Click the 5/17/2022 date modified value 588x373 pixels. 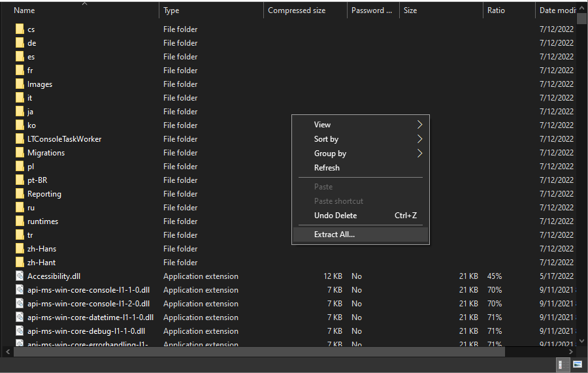tap(557, 276)
